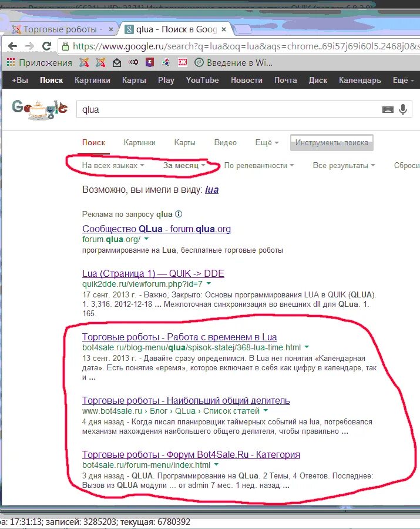Image resolution: width=420 pixels, height=529 pixels.
Task: Open a new tab with the blank tab button
Action: coord(243,30)
